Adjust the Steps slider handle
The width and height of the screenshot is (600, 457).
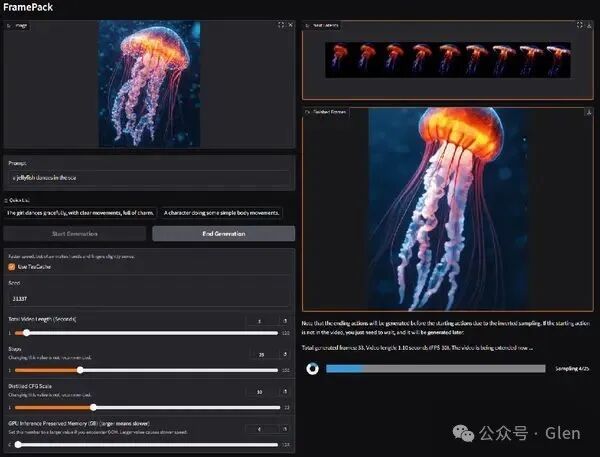80,370
